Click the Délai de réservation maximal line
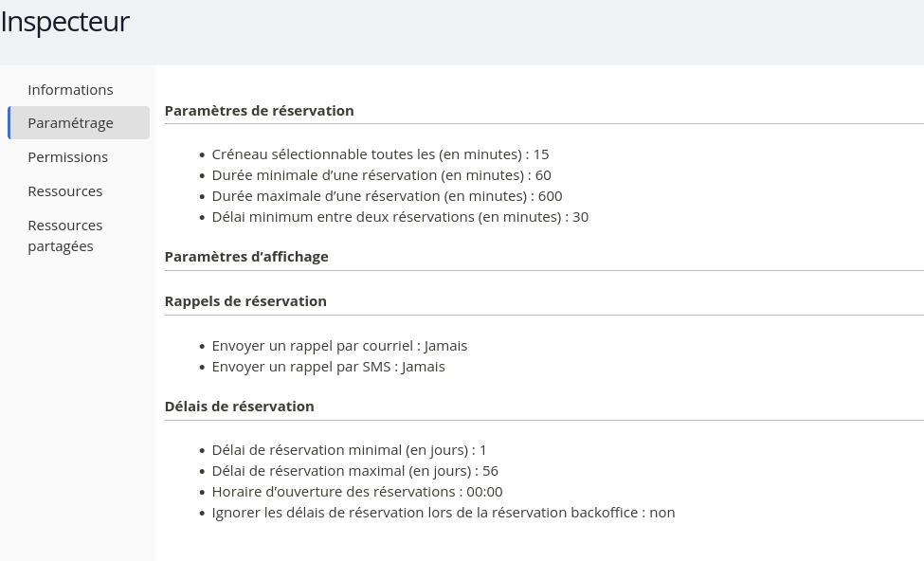 pos(354,470)
